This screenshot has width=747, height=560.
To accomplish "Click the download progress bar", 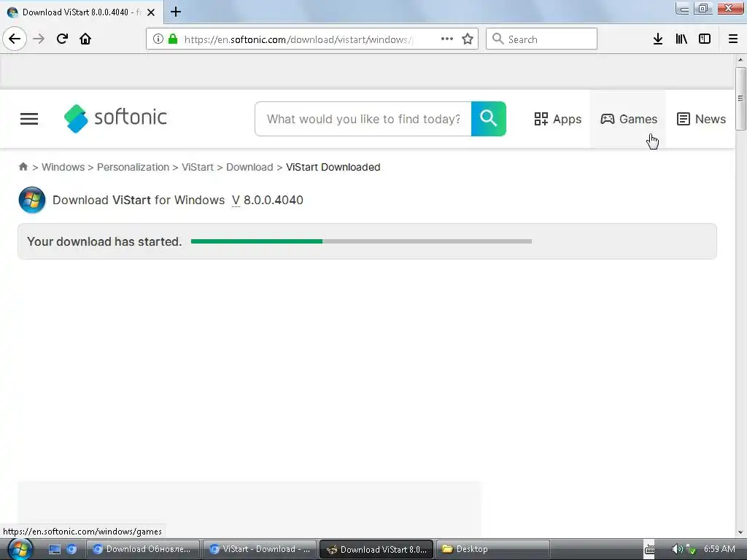I will 361,241.
